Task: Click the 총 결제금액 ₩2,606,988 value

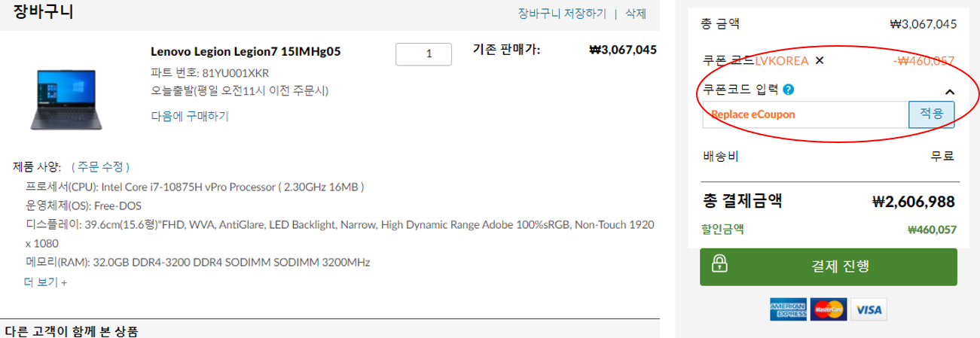Action: [x=913, y=201]
